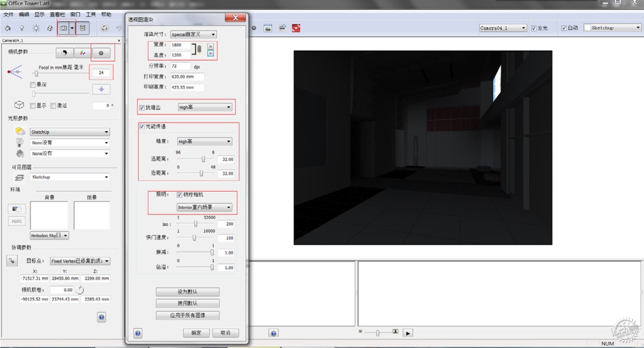Open the 查看栏 menu
This screenshot has height=348, width=644.
58,15
